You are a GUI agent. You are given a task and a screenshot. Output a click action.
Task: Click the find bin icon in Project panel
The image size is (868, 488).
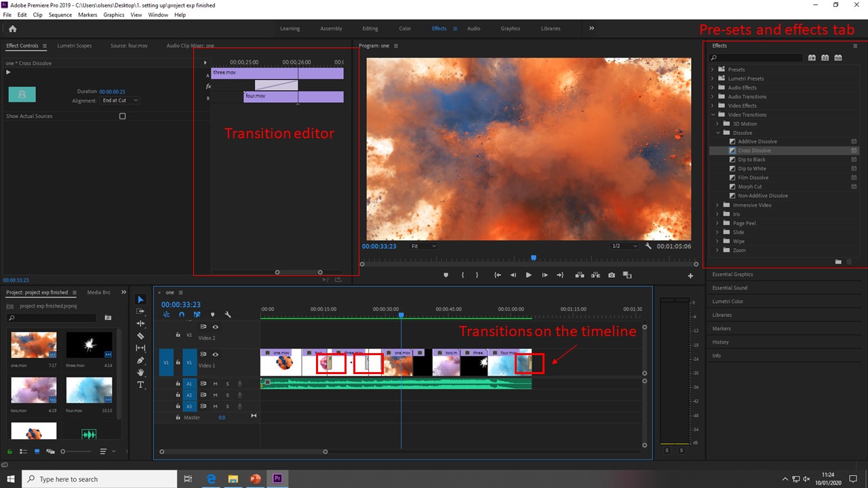tap(108, 317)
